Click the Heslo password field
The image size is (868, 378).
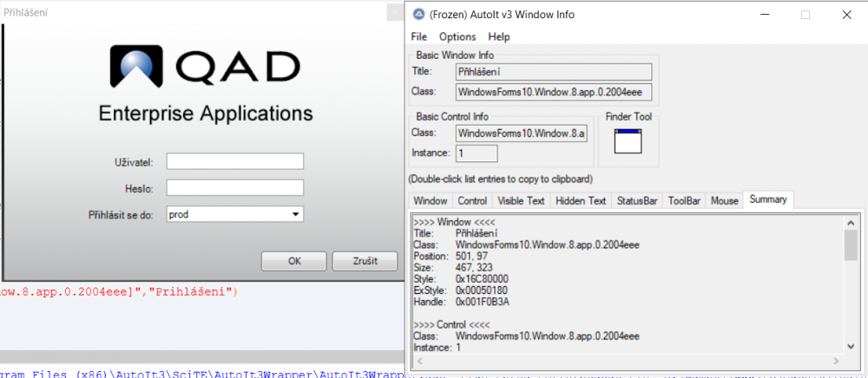(x=234, y=187)
